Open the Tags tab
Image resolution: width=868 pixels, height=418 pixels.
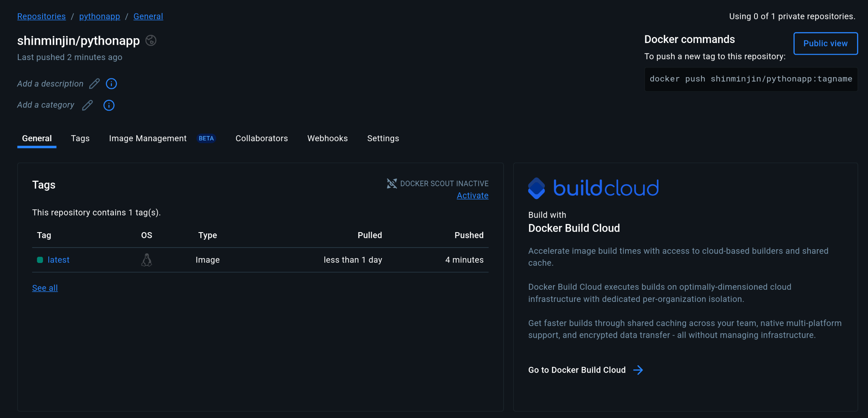[80, 138]
